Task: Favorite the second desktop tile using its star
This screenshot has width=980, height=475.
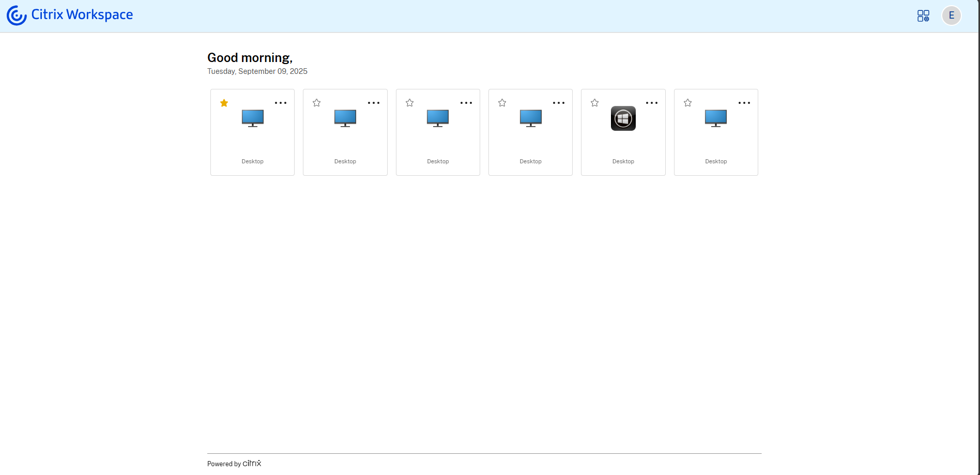Action: click(x=317, y=103)
